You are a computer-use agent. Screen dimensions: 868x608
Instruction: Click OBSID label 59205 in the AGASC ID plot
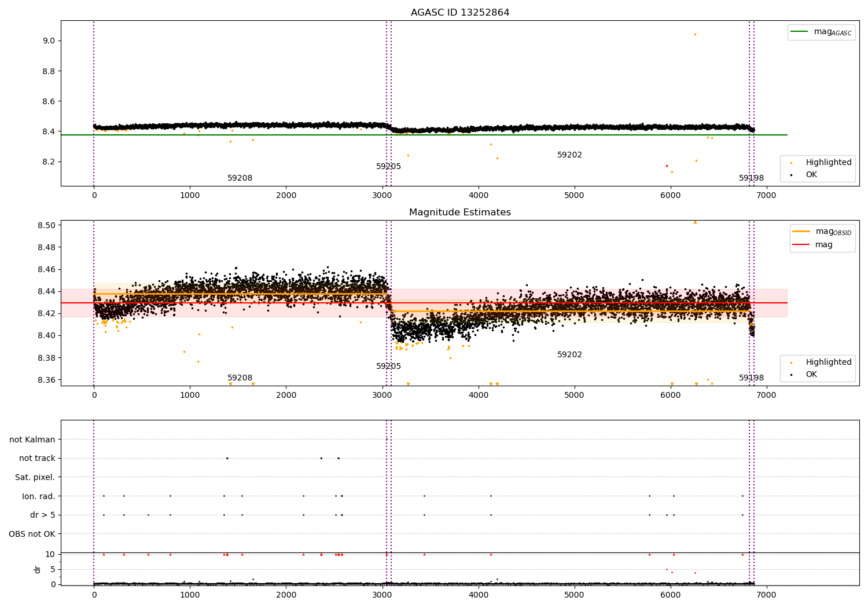tap(388, 167)
